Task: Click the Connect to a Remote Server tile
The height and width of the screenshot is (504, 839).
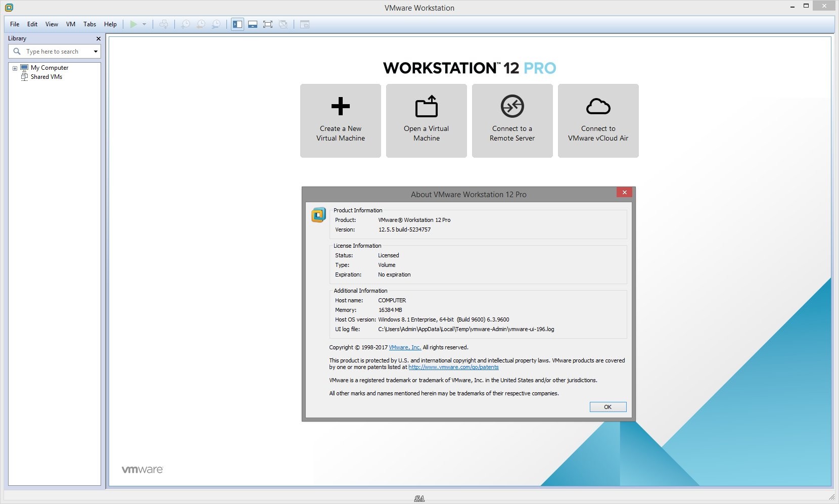Action: [512, 121]
